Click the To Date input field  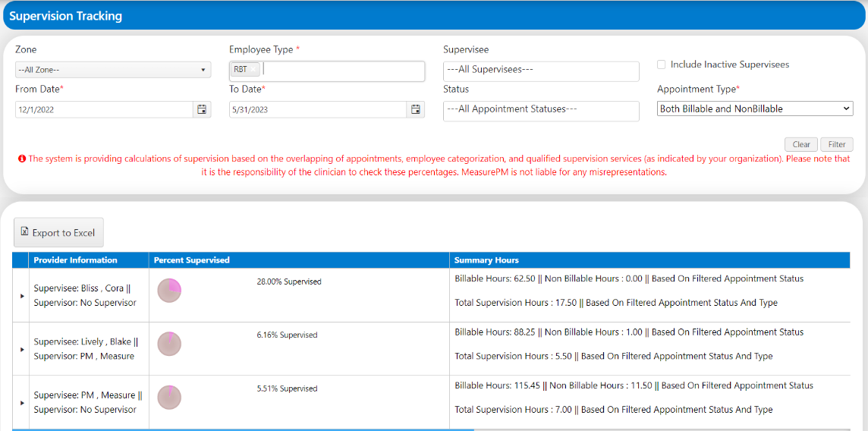pyautogui.click(x=318, y=109)
